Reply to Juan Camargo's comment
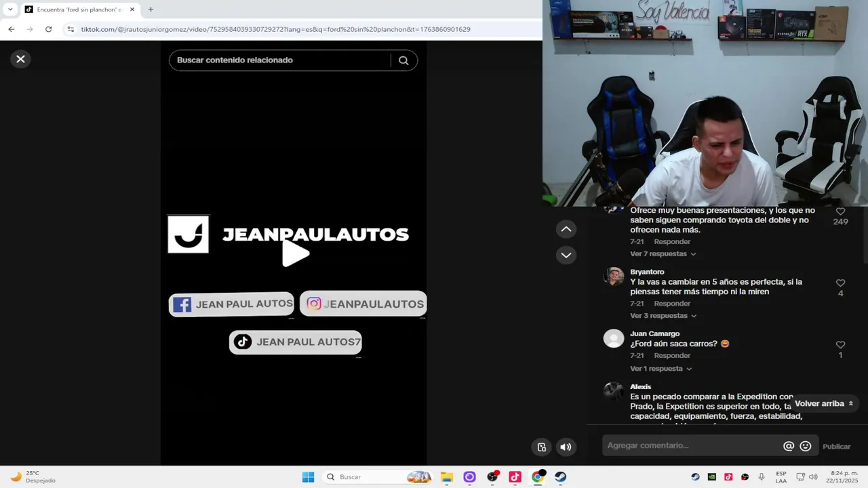The height and width of the screenshot is (488, 868). point(671,356)
